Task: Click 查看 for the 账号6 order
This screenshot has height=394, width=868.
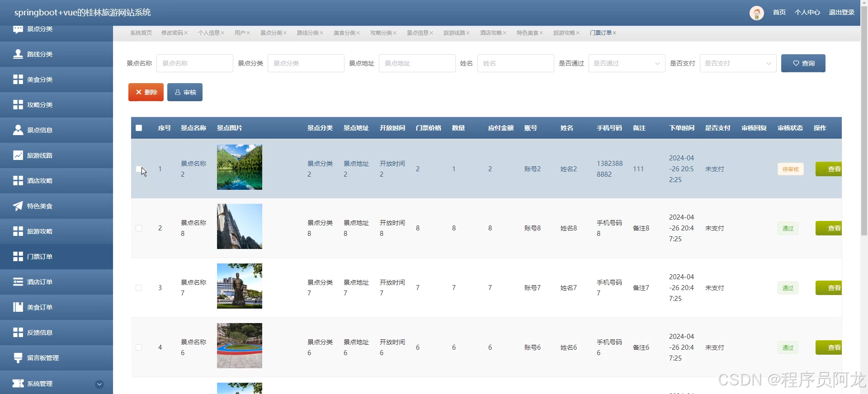Action: [829, 347]
